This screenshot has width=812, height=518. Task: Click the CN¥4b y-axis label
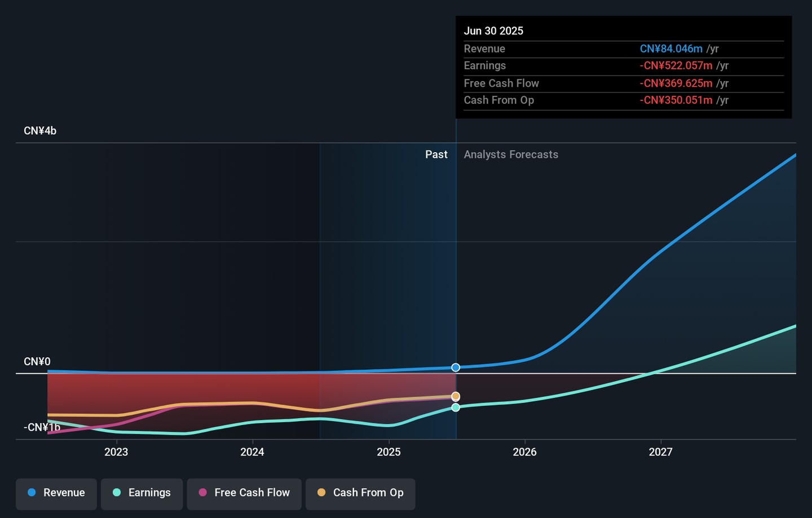tap(40, 131)
